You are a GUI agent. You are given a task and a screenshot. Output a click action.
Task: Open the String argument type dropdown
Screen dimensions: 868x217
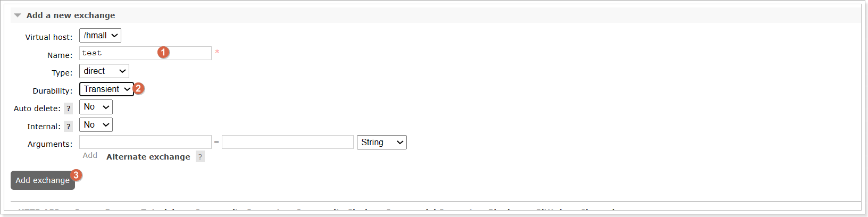click(382, 143)
